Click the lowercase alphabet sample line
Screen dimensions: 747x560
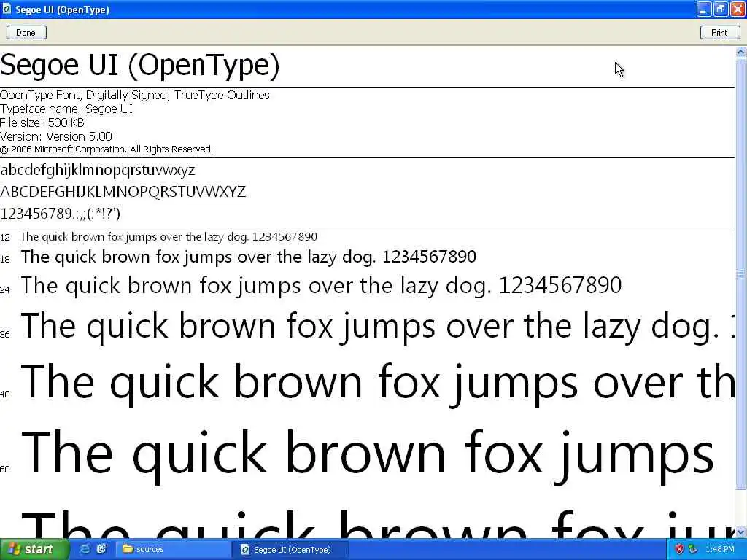(98, 170)
